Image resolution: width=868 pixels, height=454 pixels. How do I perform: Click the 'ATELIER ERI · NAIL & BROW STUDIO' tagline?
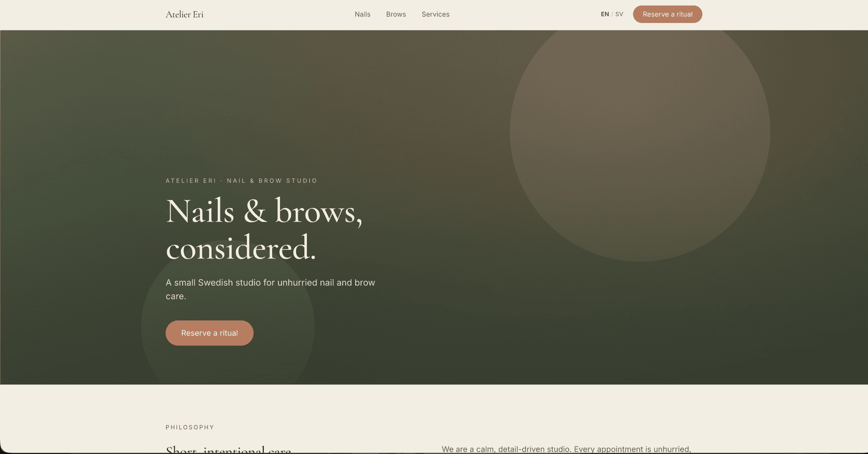point(241,181)
